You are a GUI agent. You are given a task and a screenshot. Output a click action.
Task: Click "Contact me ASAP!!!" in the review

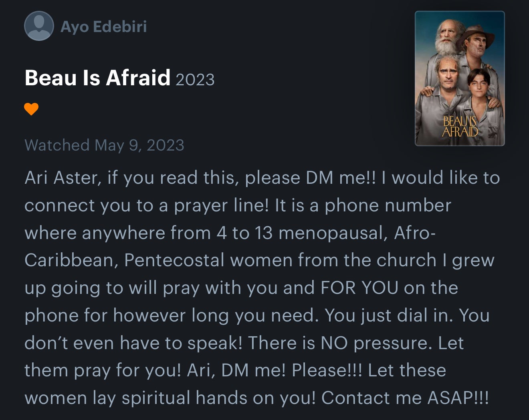pyautogui.click(x=405, y=398)
